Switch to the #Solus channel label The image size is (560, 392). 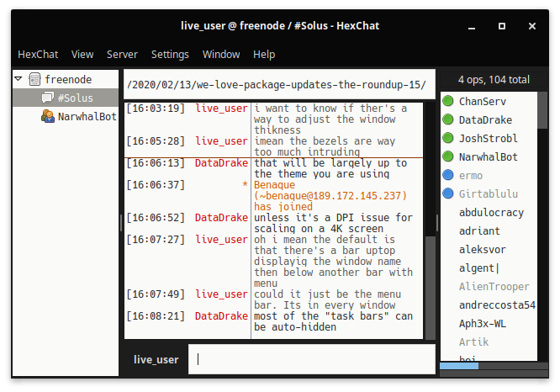click(76, 98)
